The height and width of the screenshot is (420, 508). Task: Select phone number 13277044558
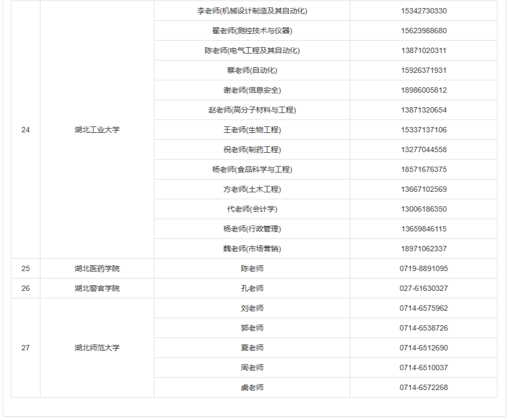tap(424, 149)
